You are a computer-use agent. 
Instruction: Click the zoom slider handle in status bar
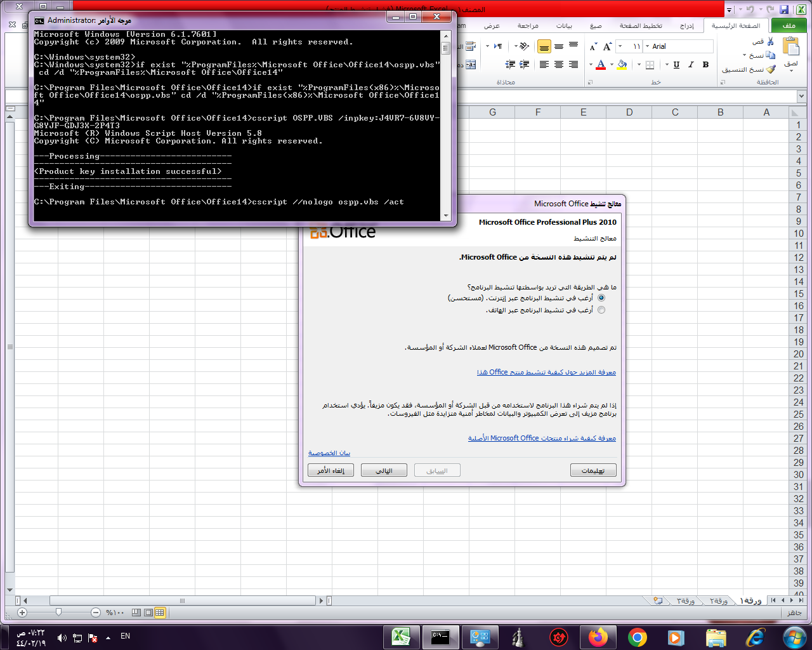coord(58,613)
